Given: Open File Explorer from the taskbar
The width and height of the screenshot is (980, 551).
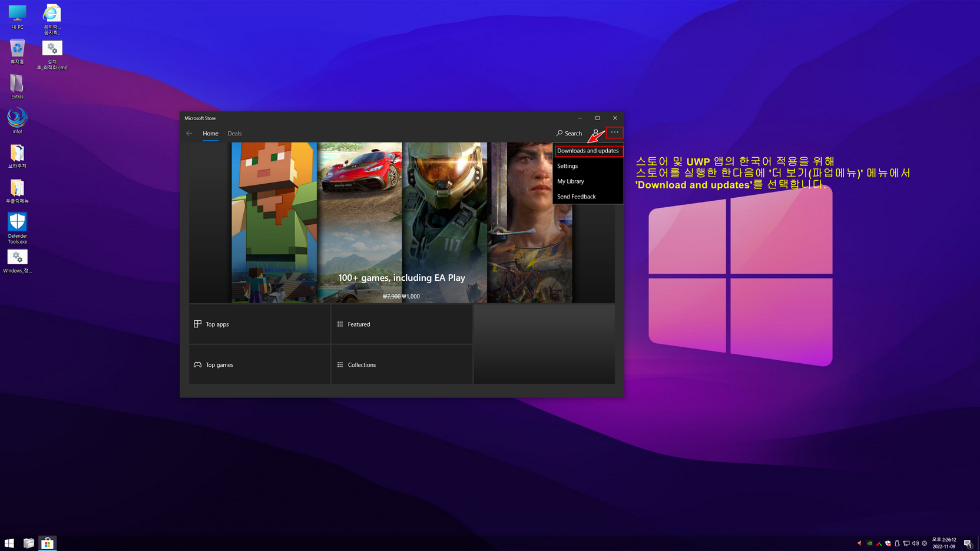Looking at the screenshot, I should pos(28,543).
